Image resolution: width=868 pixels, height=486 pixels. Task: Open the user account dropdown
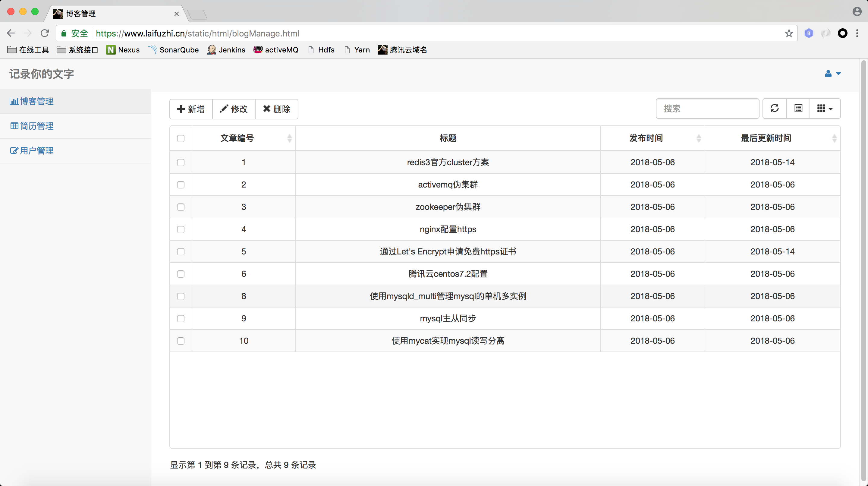[832, 74]
